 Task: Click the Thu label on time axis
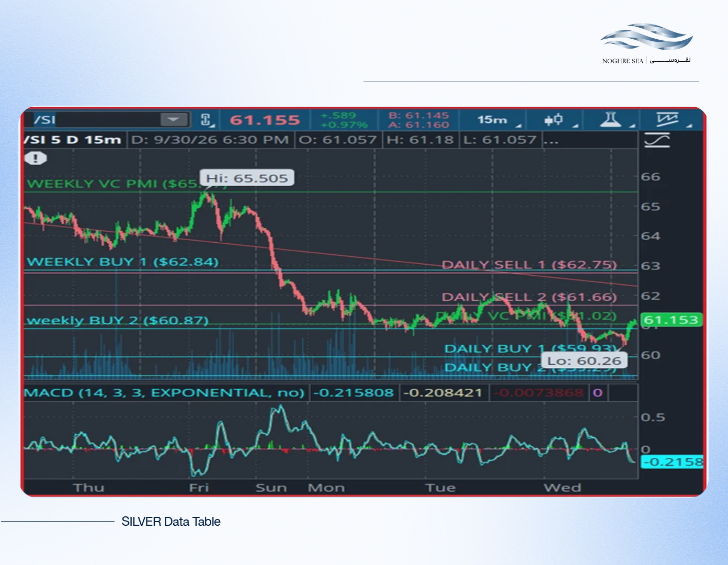coord(89,488)
